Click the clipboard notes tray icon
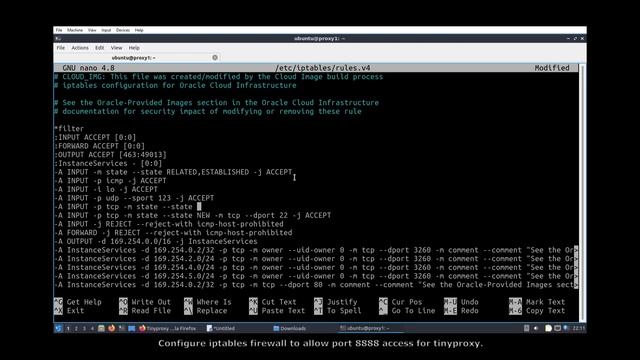Viewport: 640px width, 360px height. (x=548, y=328)
